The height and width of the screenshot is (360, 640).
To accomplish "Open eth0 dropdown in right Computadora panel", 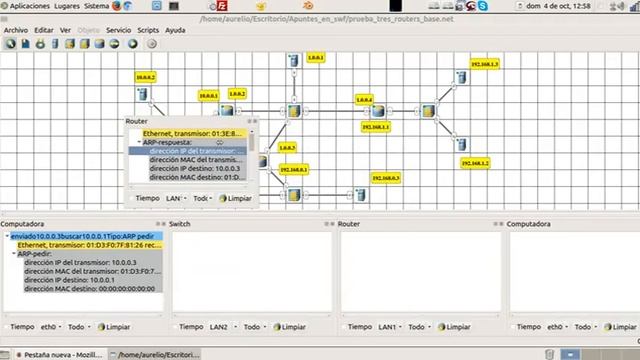I will (558, 327).
